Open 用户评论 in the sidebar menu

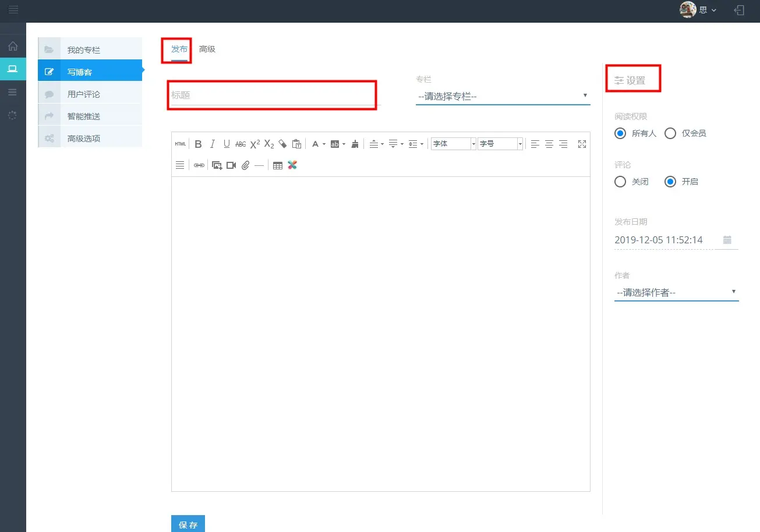pos(84,94)
